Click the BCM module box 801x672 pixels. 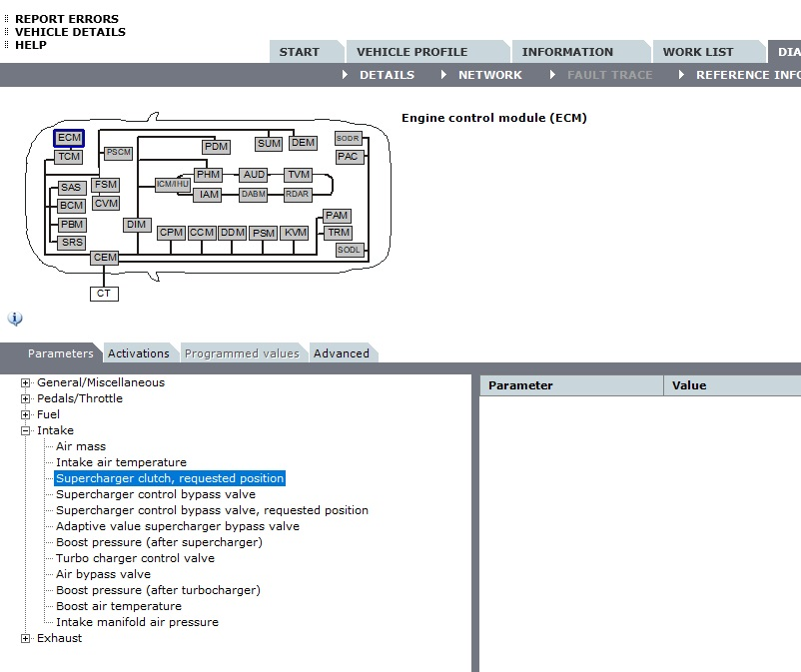71,206
